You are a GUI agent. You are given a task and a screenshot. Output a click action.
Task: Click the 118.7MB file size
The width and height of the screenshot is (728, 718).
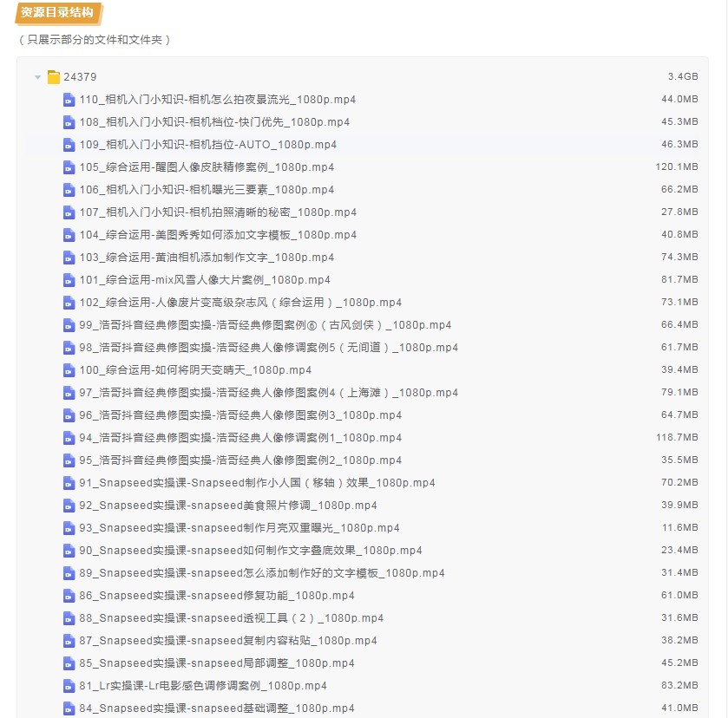click(677, 437)
